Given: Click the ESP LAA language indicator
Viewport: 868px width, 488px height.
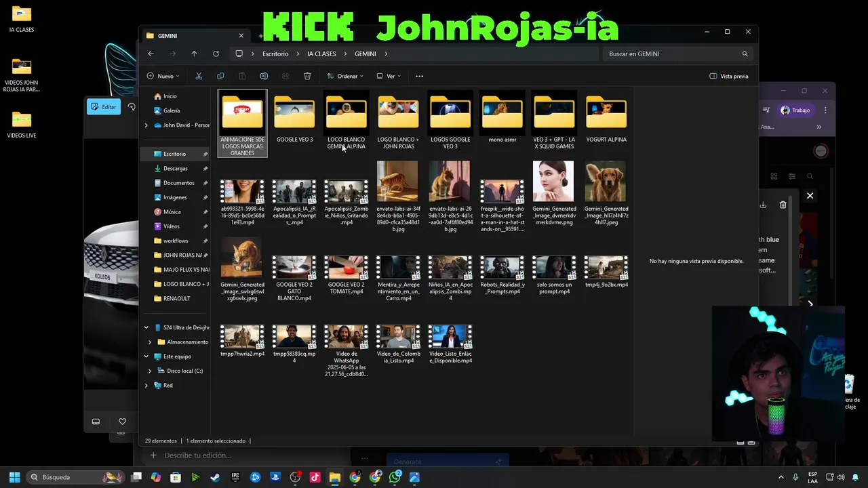Looking at the screenshot, I should 812,477.
